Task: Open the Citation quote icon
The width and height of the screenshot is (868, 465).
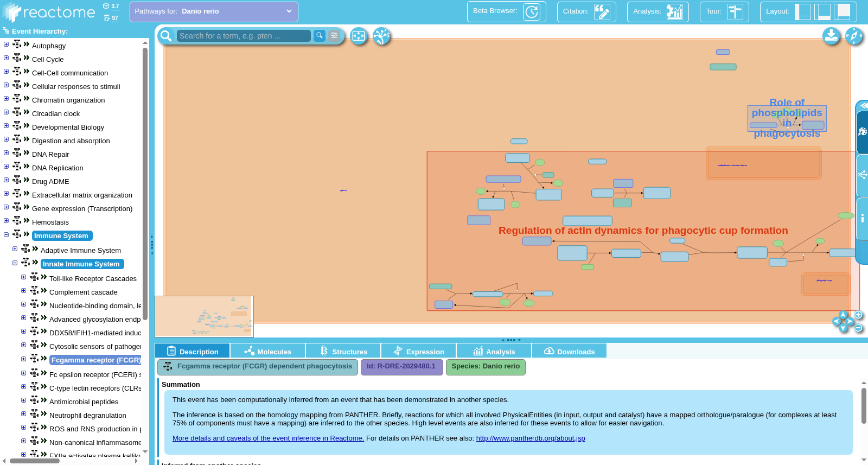Action: click(x=602, y=11)
